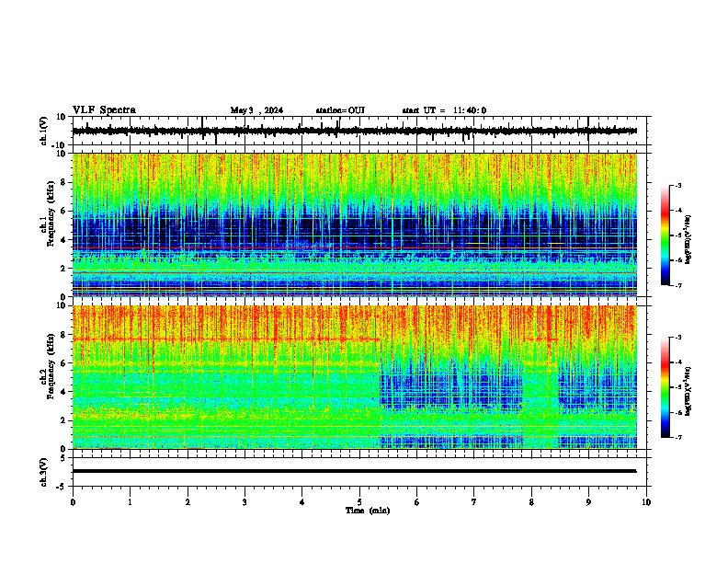Click the "6" kHz tick of ch.1 spectrogram
The width and height of the screenshot is (728, 563).
coord(64,211)
